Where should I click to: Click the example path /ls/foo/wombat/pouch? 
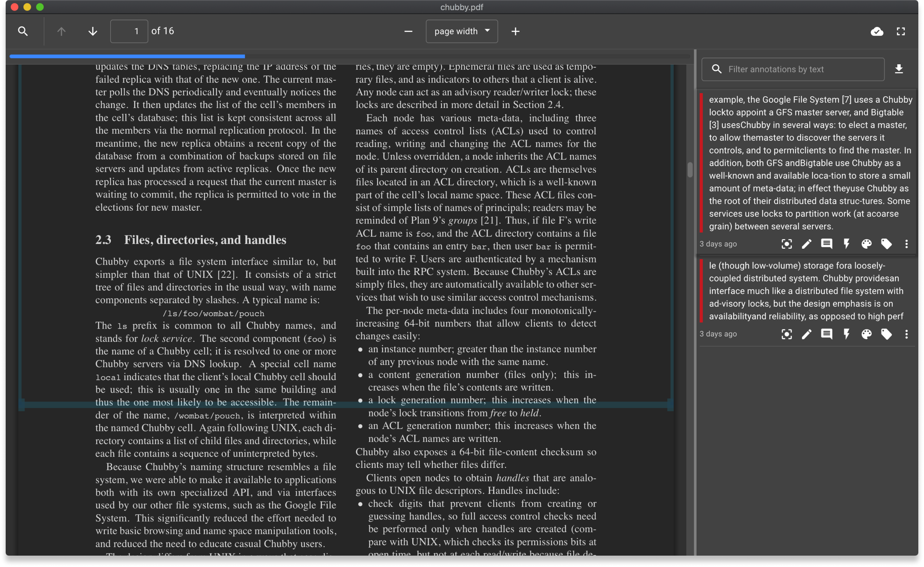coord(213,313)
